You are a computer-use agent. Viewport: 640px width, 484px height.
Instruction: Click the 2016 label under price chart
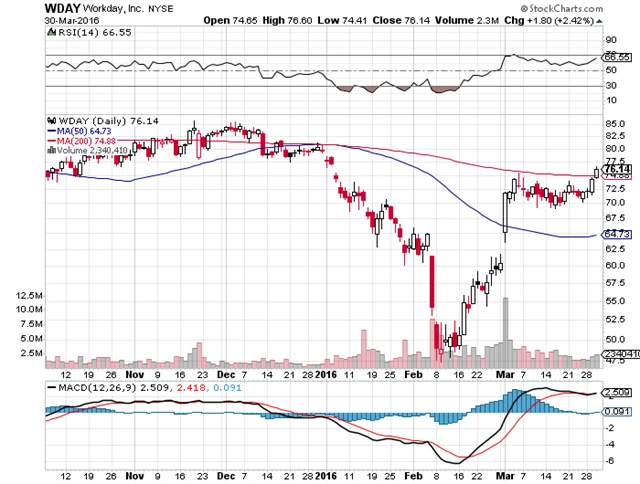tap(326, 375)
